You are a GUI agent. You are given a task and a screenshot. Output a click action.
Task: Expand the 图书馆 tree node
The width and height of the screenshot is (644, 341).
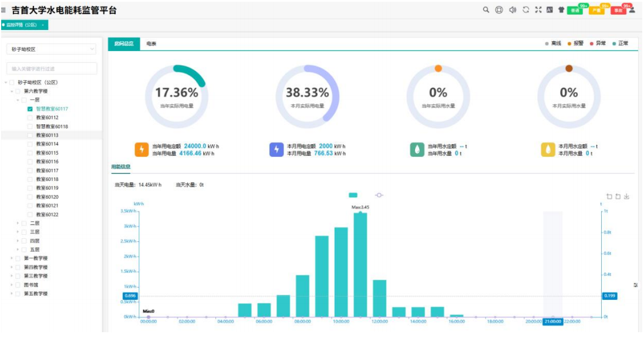12,285
